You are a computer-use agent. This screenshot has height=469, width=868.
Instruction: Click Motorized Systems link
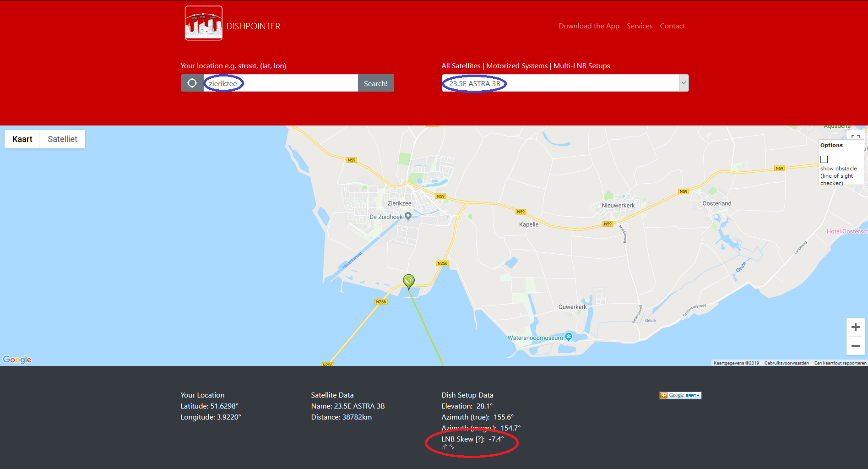pos(517,66)
